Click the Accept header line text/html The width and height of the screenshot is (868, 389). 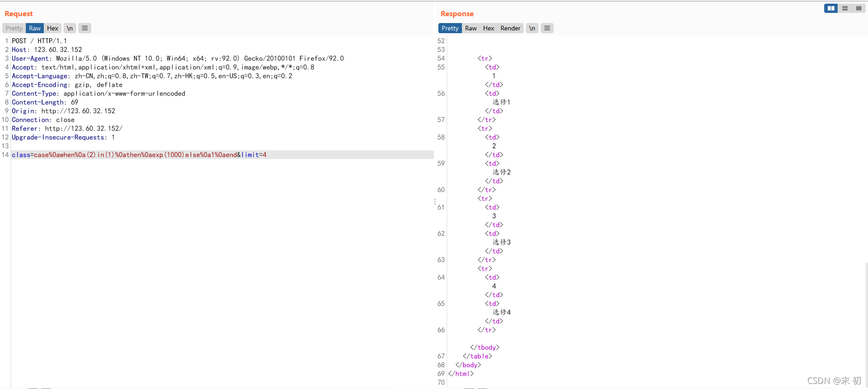[x=163, y=67]
